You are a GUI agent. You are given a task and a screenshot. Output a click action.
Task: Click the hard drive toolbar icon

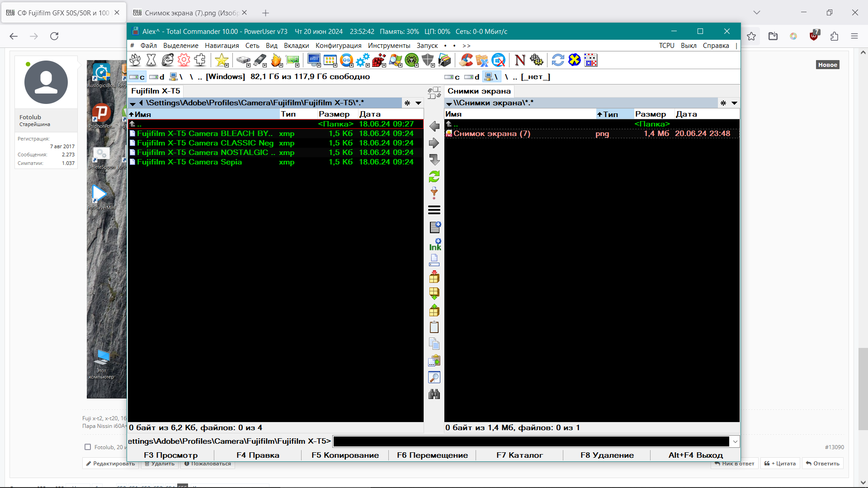point(243,60)
